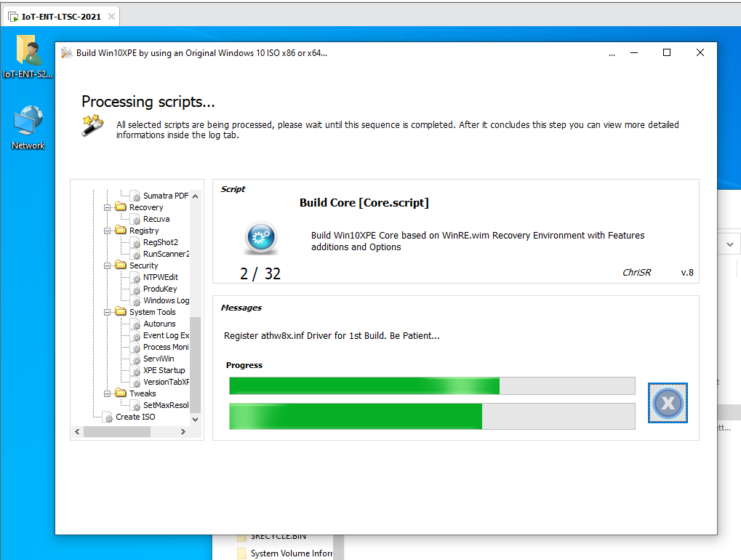Click the Recuva script gear icon
The image size is (741, 560).
(136, 220)
